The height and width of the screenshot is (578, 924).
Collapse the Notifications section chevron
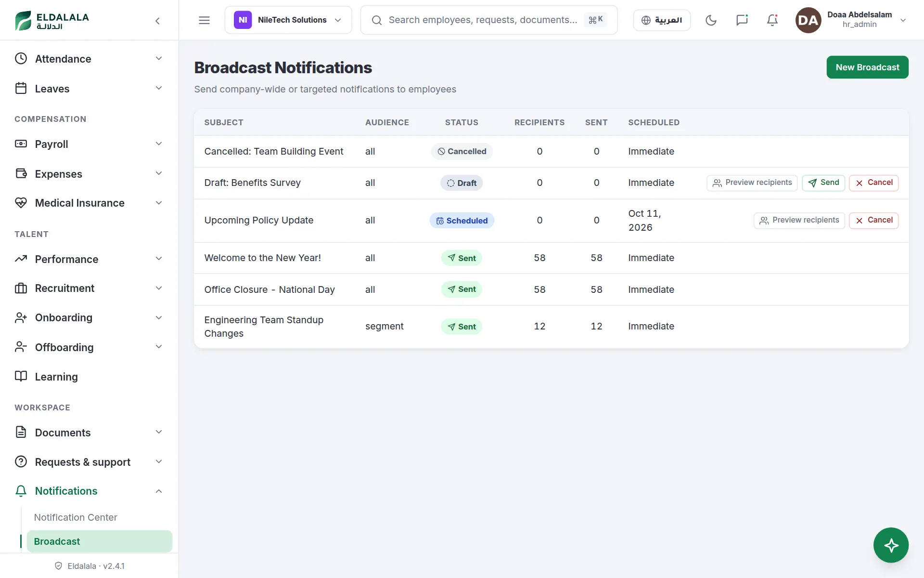tap(159, 491)
